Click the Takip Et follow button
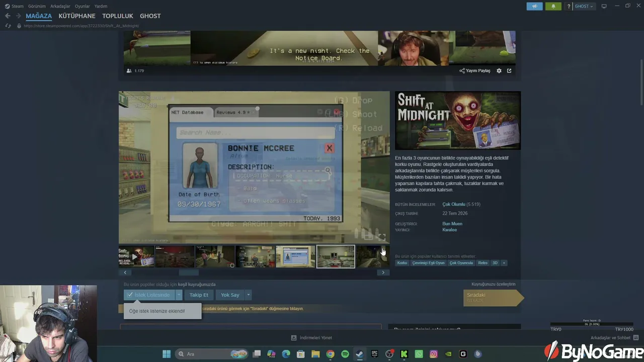This screenshot has height=362, width=644. (x=199, y=295)
